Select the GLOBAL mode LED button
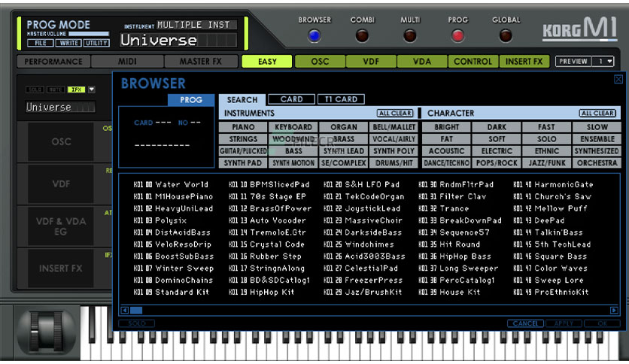The width and height of the screenshot is (629, 364). pyautogui.click(x=506, y=36)
